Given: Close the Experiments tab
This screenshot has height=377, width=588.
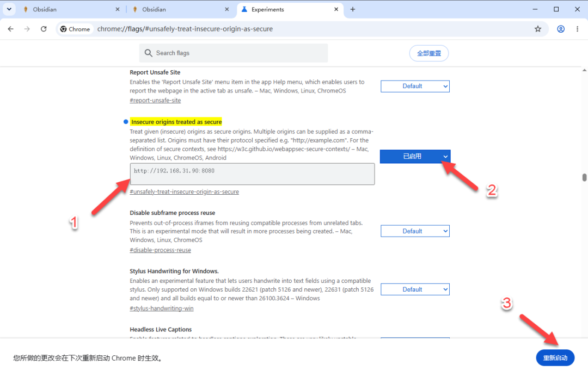Looking at the screenshot, I should coord(336,9).
